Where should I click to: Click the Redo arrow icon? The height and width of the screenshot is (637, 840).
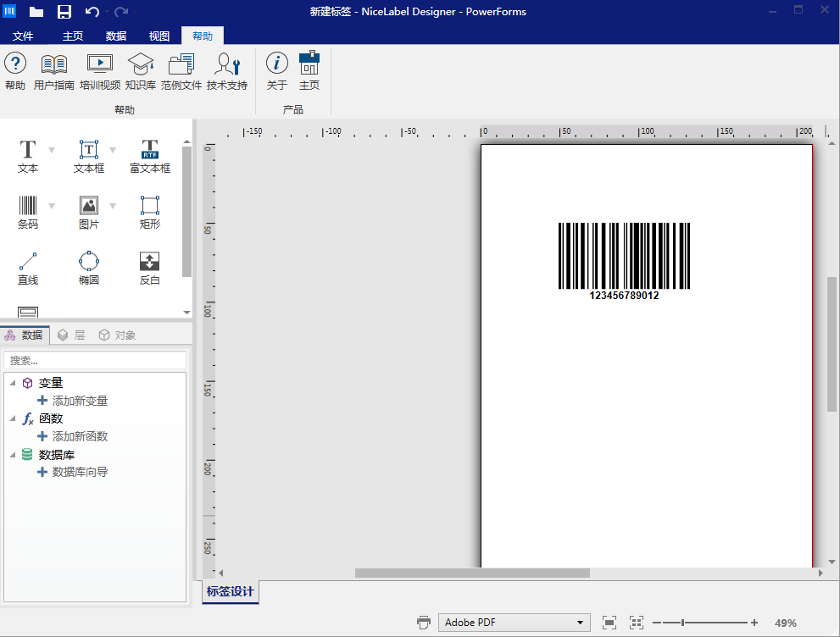point(121,11)
